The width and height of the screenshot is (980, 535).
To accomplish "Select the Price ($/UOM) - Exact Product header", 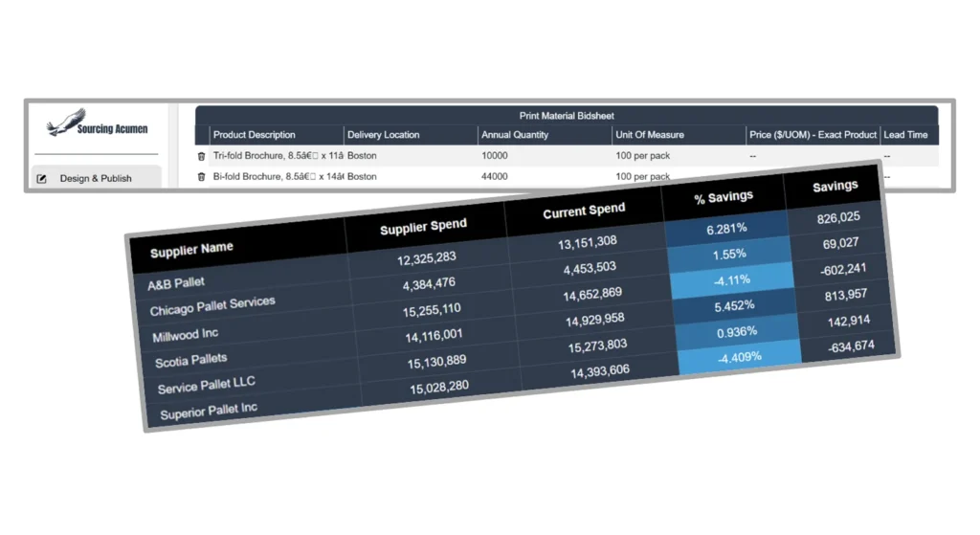I will coord(813,135).
